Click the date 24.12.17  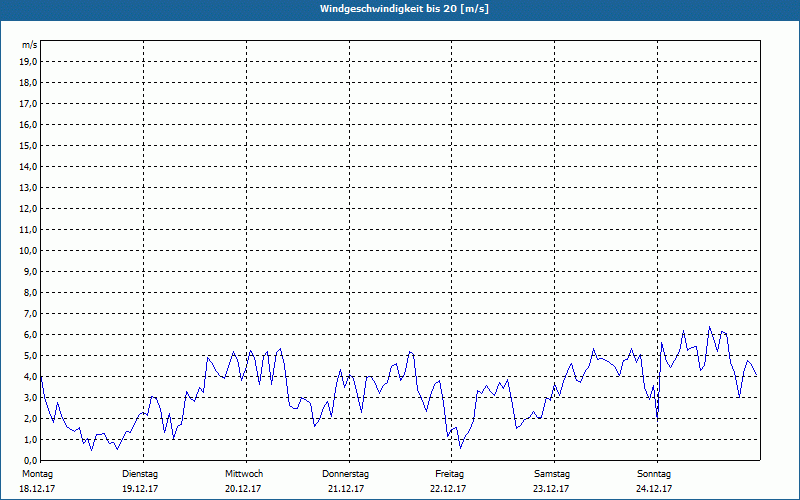coord(654,489)
